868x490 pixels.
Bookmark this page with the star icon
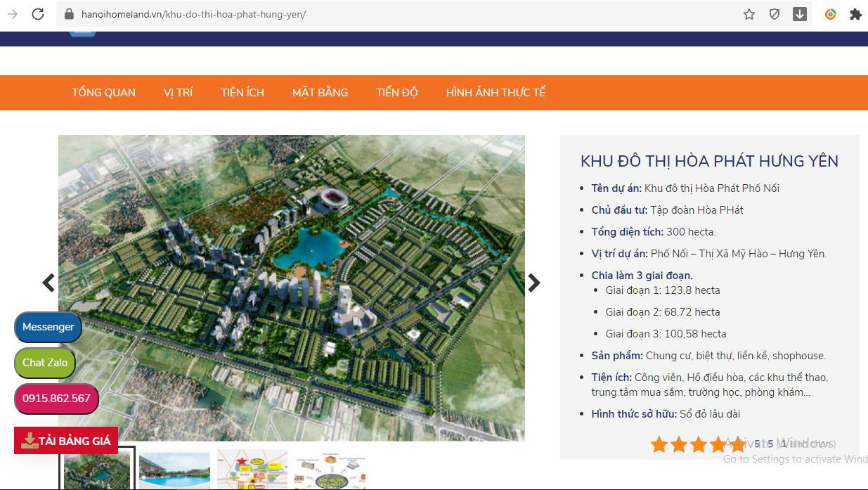pos(749,14)
